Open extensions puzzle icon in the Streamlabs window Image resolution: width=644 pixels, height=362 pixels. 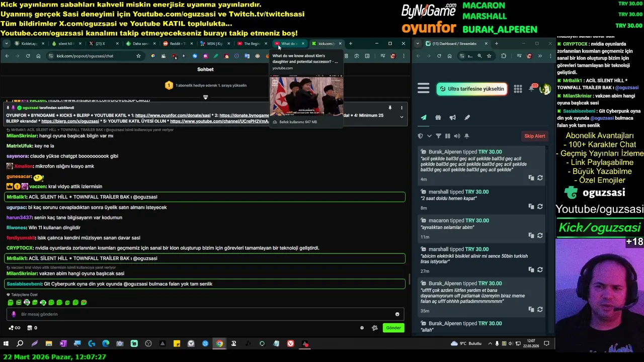click(x=504, y=56)
